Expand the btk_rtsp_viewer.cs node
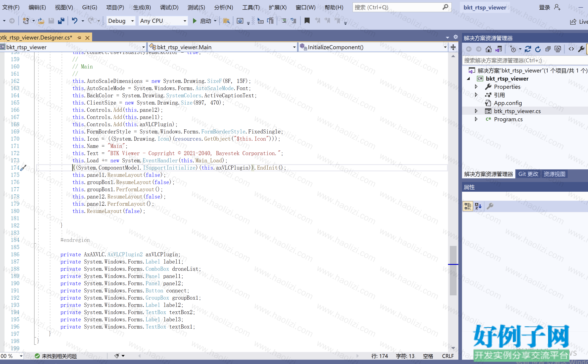588x364 pixels. 476,111
